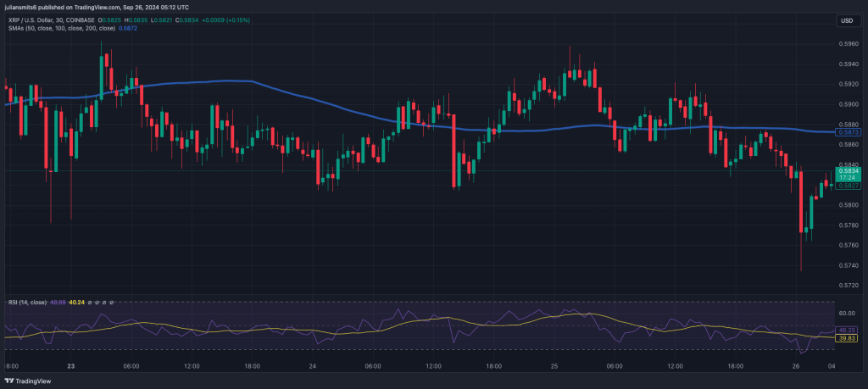Click the yellow RSI axis label 39.83
Screen dimensions: 868x389
coord(848,338)
